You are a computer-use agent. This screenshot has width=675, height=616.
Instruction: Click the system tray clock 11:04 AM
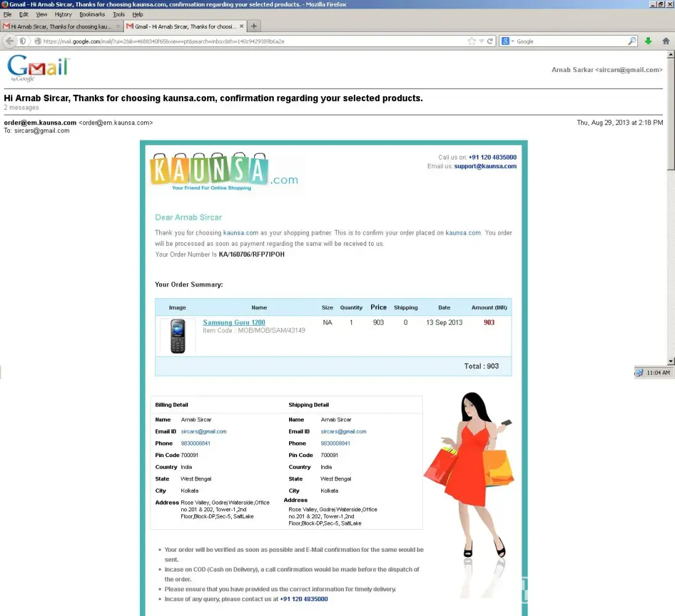tap(658, 373)
